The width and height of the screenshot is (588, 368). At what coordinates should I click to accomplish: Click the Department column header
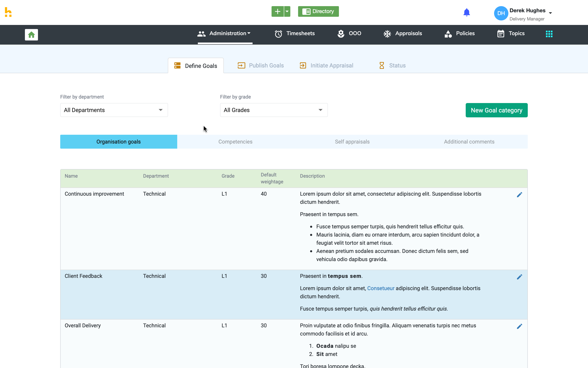click(156, 176)
